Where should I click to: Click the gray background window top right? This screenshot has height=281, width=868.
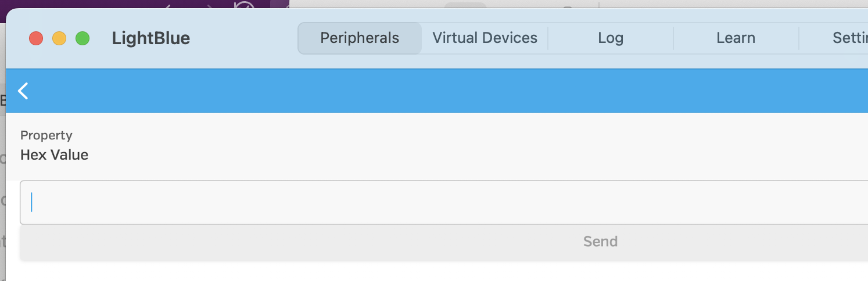(726, 3)
